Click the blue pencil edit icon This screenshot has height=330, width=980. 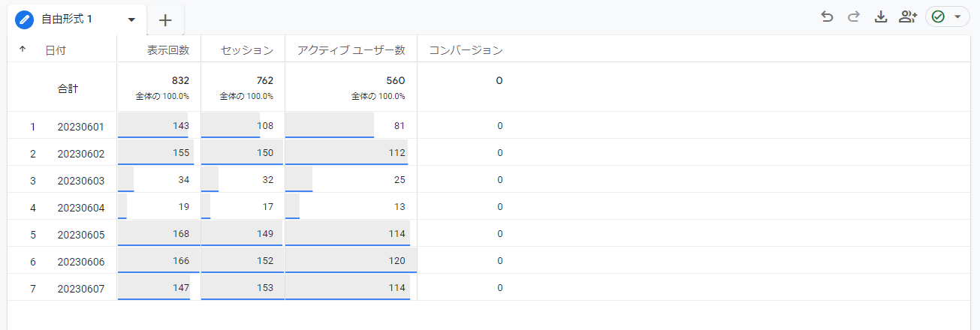[25, 19]
